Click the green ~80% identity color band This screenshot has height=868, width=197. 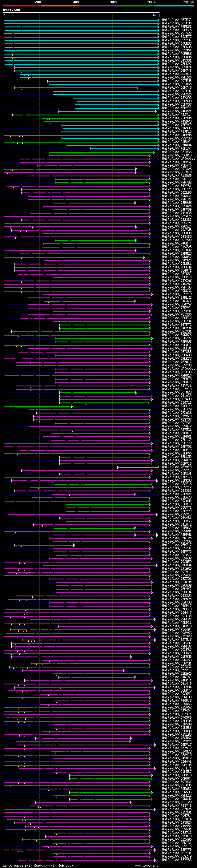click(137, 6)
